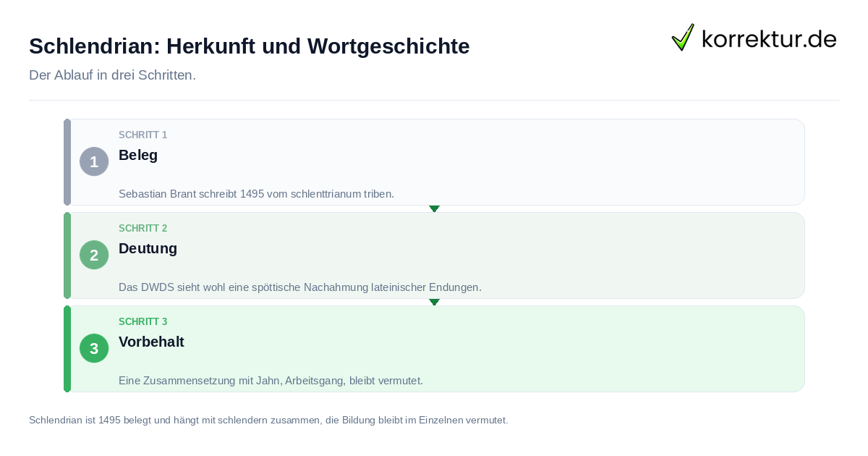Click the sentence about Zusammensetzung mit Jahn
Viewport: 868px width, 456px height.
[x=271, y=381]
